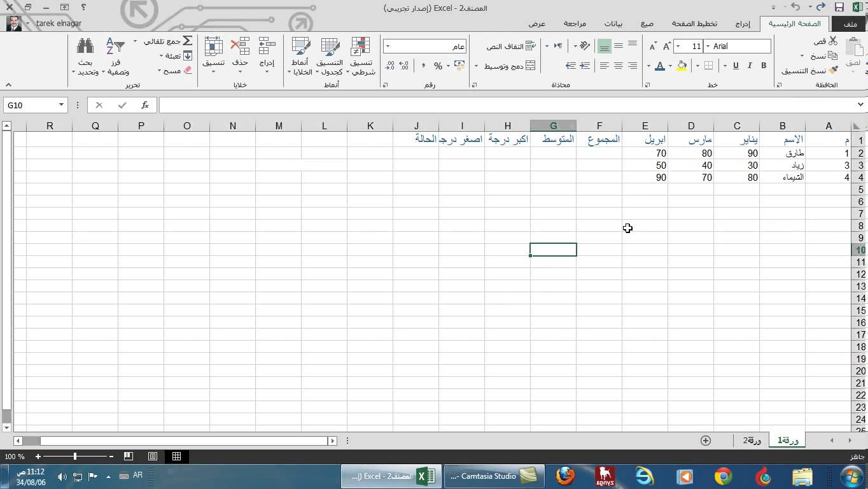Toggle middle vertical alignment
868x489 pixels.
(x=618, y=46)
